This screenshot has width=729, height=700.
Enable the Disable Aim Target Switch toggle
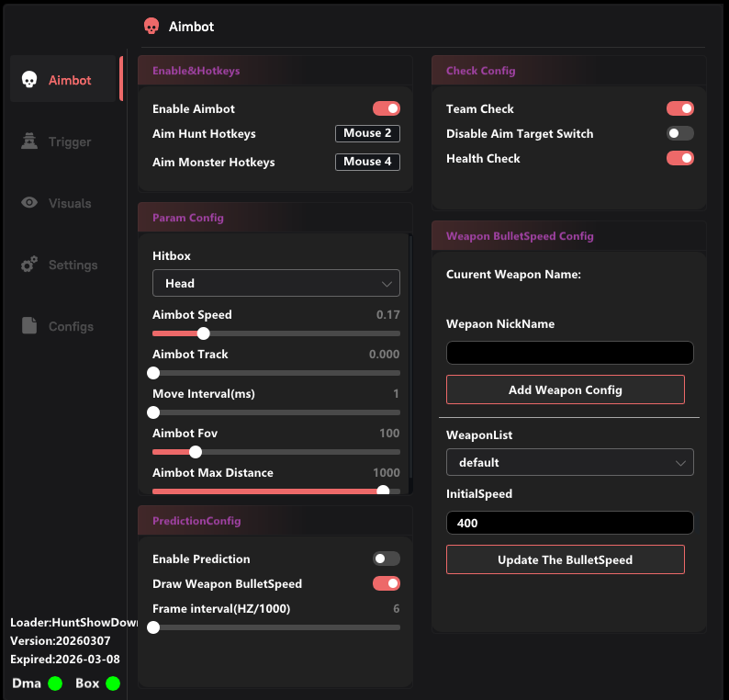click(x=679, y=133)
